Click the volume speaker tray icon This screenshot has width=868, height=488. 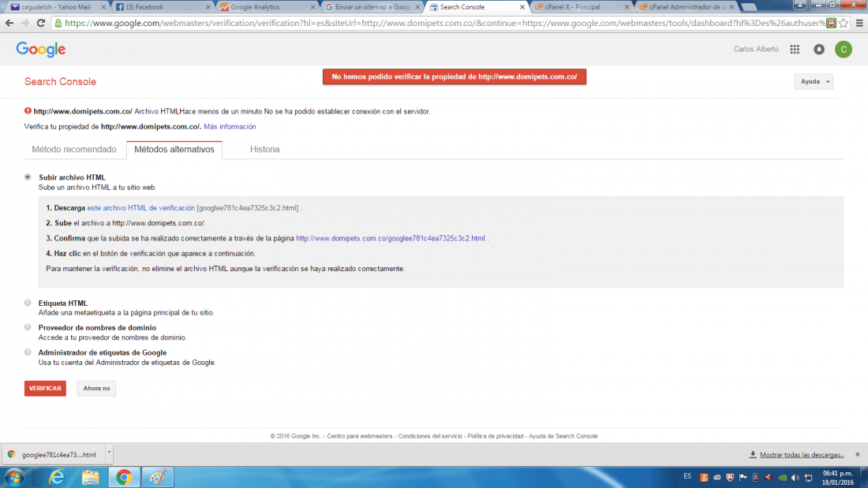coord(795,478)
